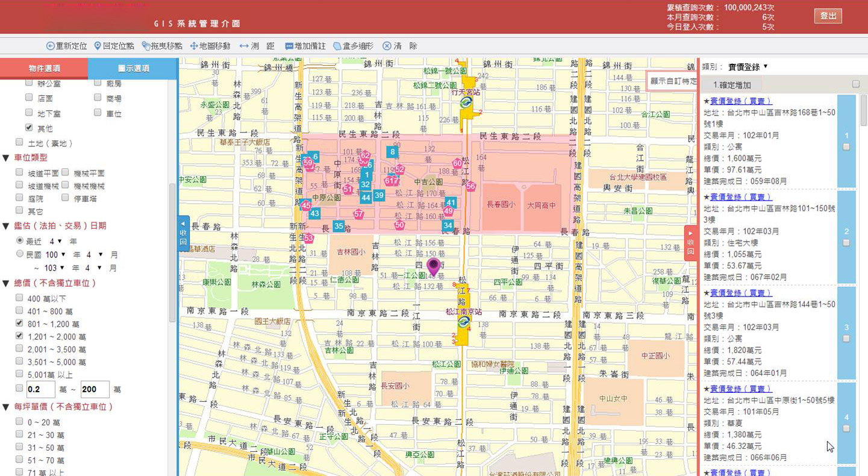Click the 重新定位 relocate toolbar icon

click(51, 46)
